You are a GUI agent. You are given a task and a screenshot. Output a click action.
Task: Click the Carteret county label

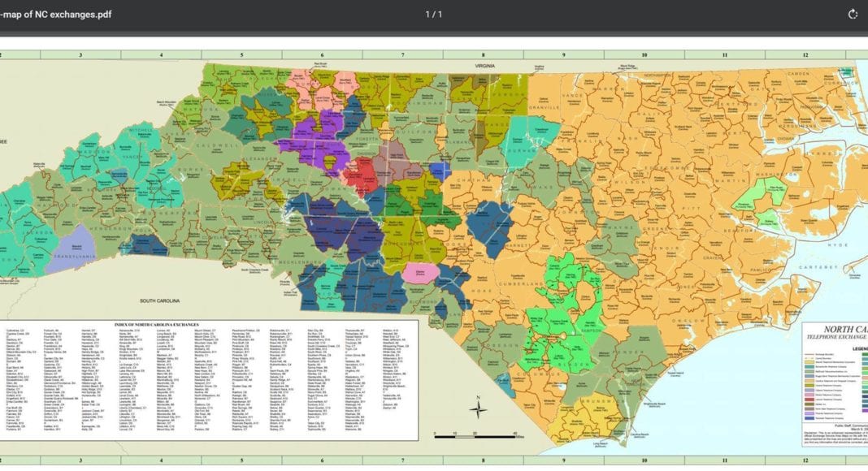[817, 266]
